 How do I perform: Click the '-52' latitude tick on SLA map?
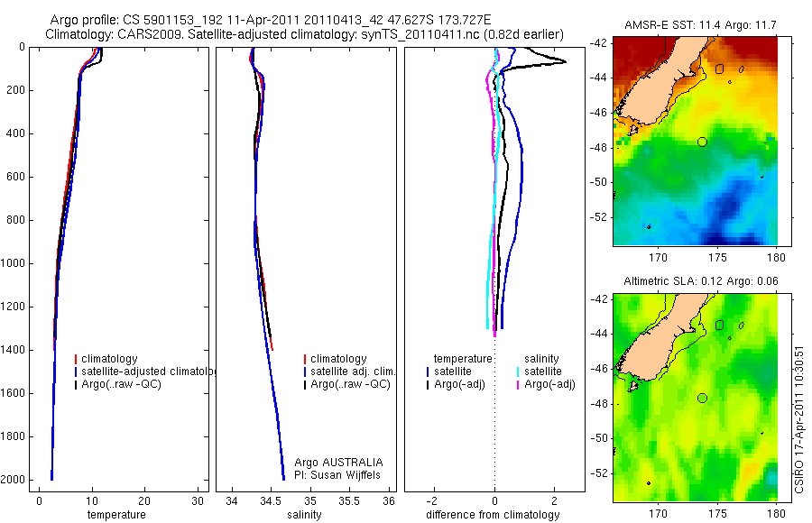(601, 473)
